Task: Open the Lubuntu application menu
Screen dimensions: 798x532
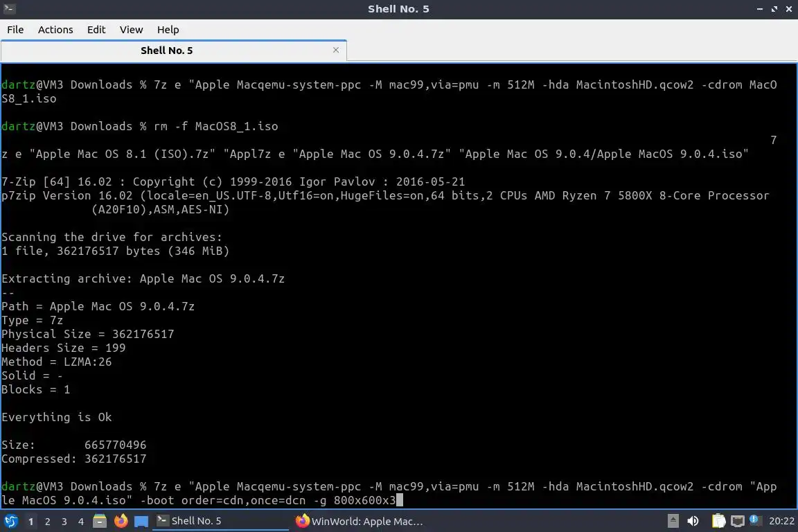Action: [x=10, y=521]
